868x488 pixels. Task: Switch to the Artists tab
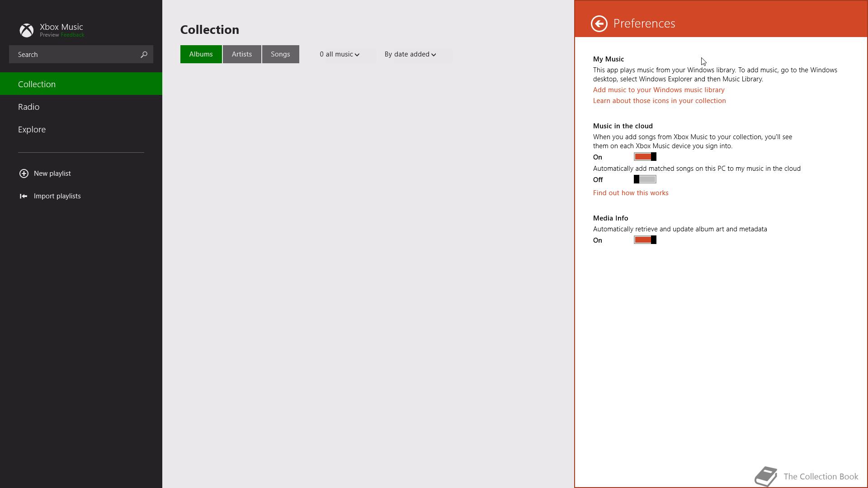242,54
